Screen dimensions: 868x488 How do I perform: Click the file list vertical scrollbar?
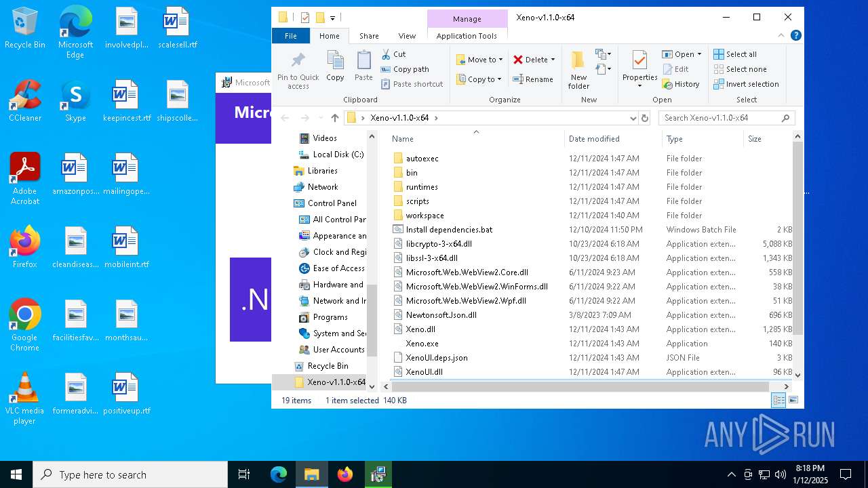tap(797, 238)
